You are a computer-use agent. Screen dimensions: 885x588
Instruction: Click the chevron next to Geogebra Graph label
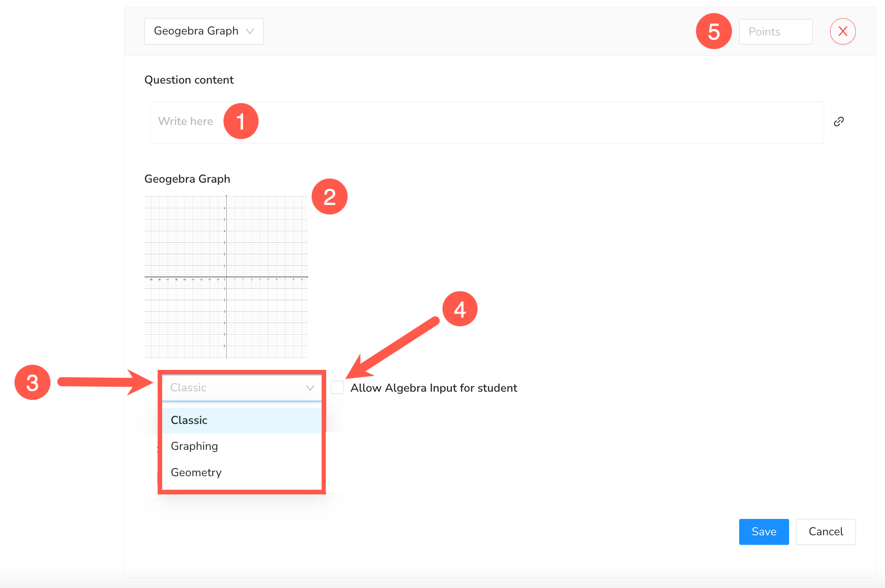click(x=250, y=31)
